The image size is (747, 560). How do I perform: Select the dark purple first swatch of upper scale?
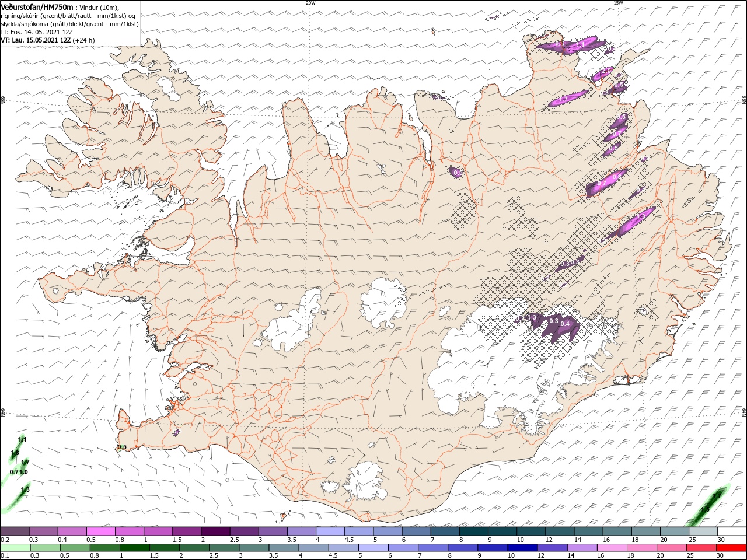click(15, 531)
